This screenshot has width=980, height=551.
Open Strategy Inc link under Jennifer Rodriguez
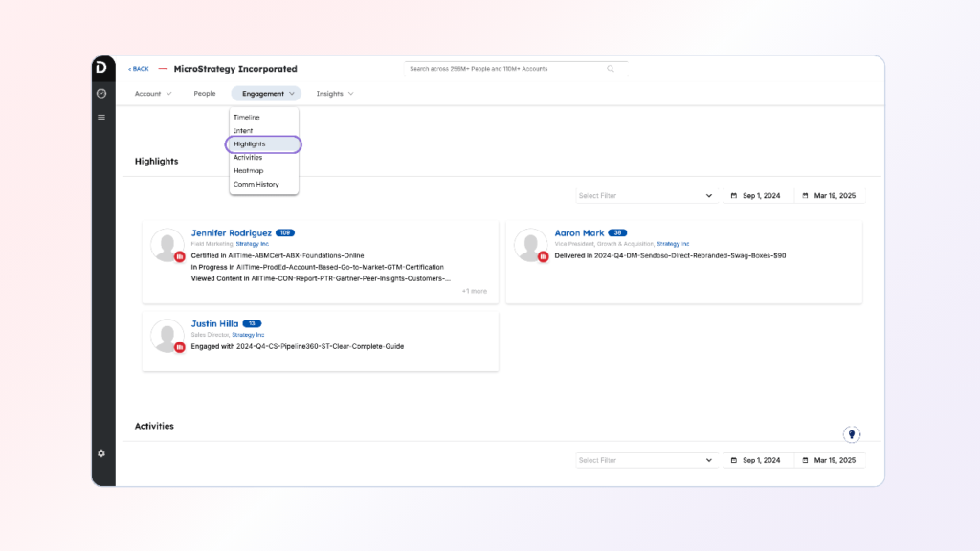pos(253,244)
